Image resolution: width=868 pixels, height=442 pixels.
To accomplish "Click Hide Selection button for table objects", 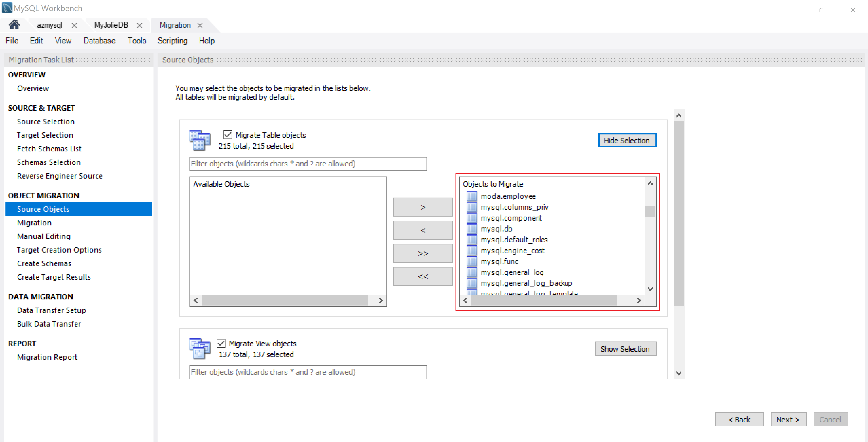I will tap(627, 140).
